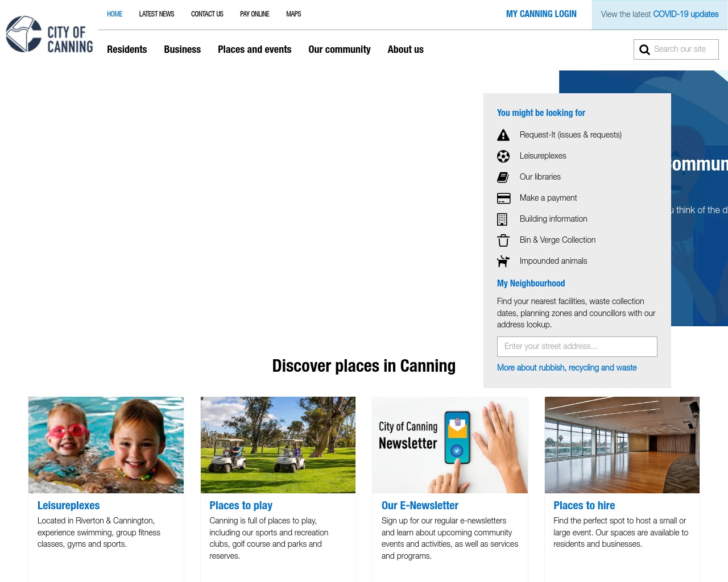Click the Impounded animals dog icon
Image resolution: width=728 pixels, height=582 pixels.
[x=503, y=261]
